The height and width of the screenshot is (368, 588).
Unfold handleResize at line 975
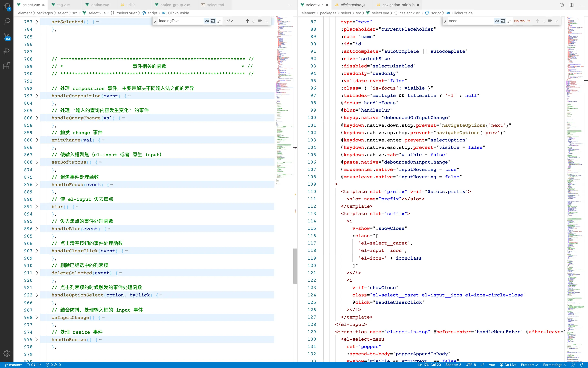click(x=37, y=339)
